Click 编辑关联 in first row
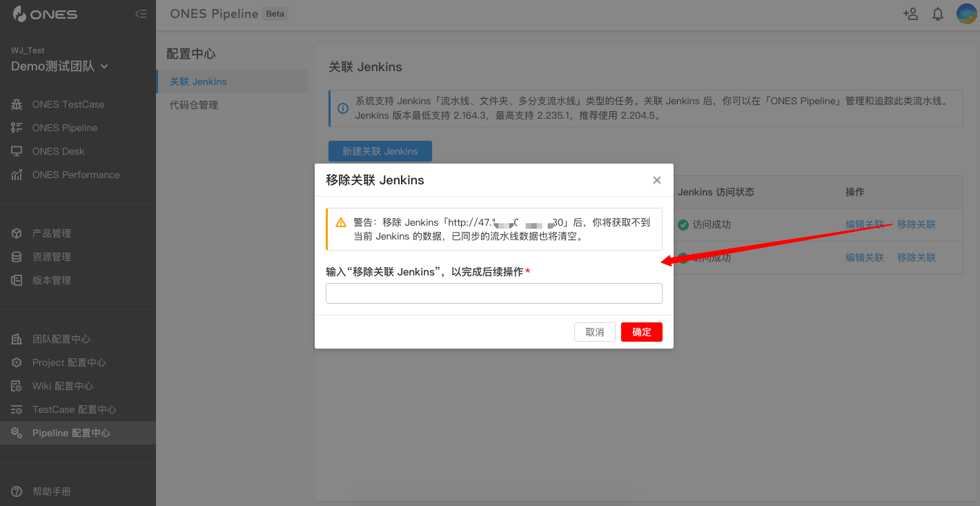Viewport: 980px width, 506px height. click(x=865, y=224)
